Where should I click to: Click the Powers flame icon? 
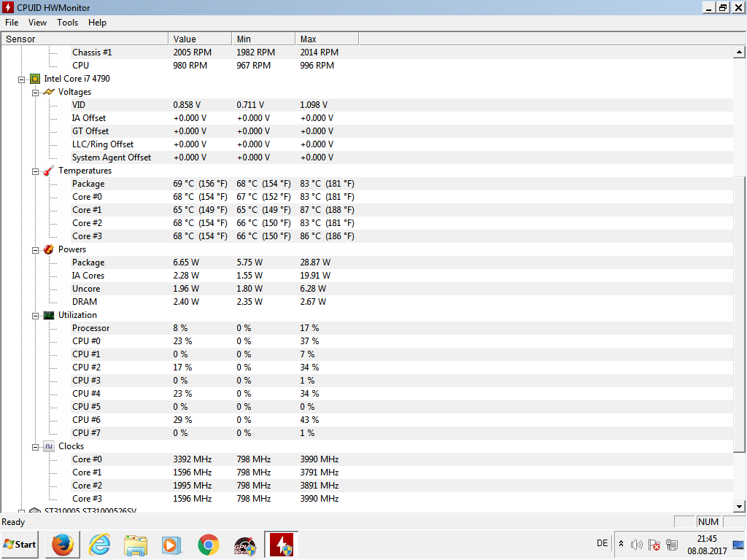(49, 249)
